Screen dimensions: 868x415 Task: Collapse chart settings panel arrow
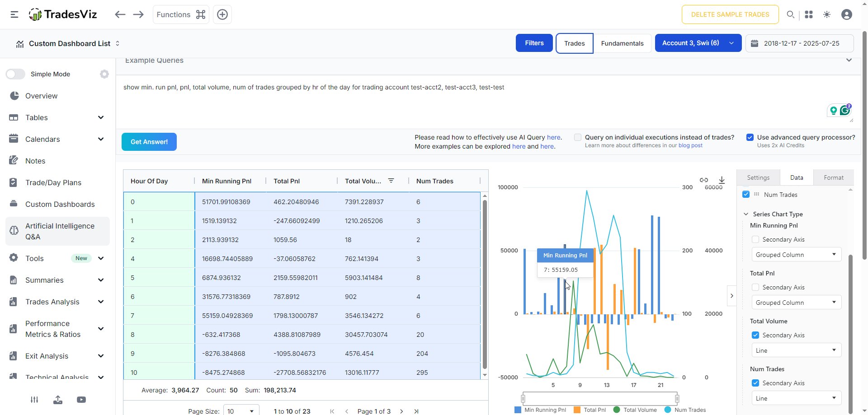click(731, 296)
